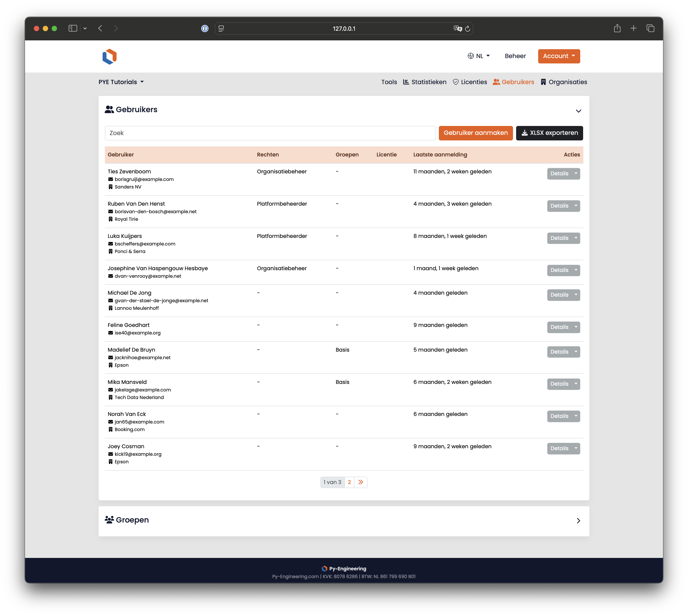Switch to the Organisaties tab
688x616 pixels.
564,82
